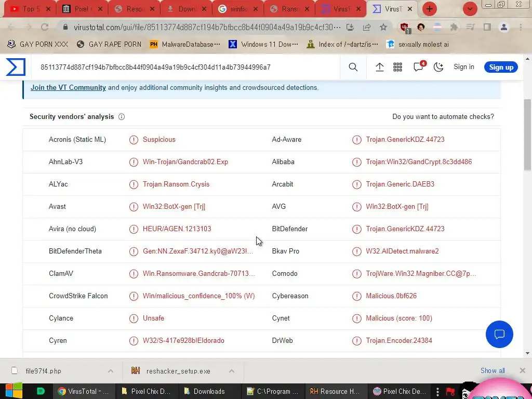Click the Sign in link
Viewport: 532px width, 399px height.
[x=464, y=67]
